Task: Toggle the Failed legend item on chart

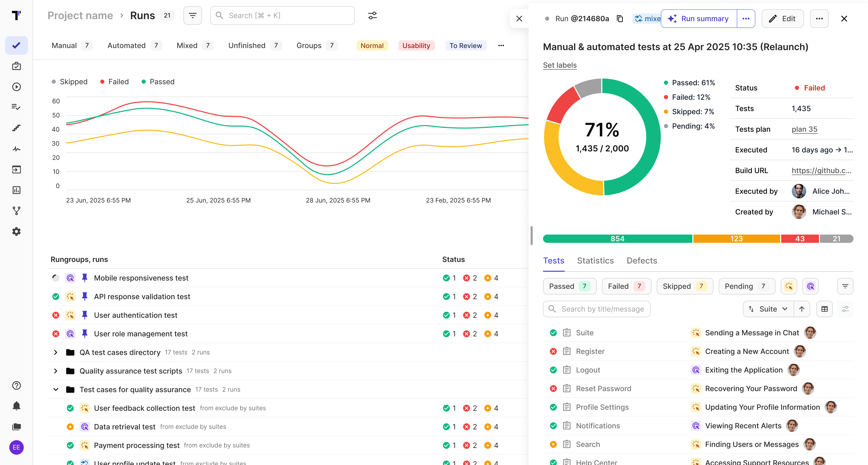Action: (114, 82)
